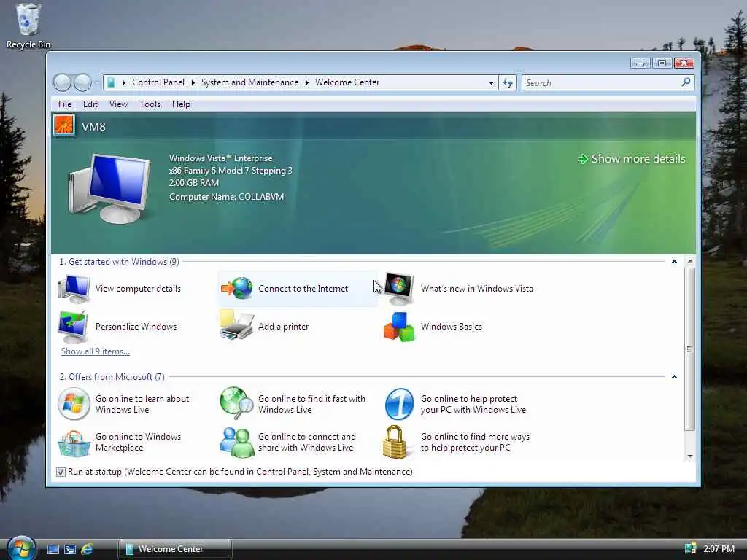This screenshot has width=747, height=560.
Task: Open the Tools menu
Action: 150,104
